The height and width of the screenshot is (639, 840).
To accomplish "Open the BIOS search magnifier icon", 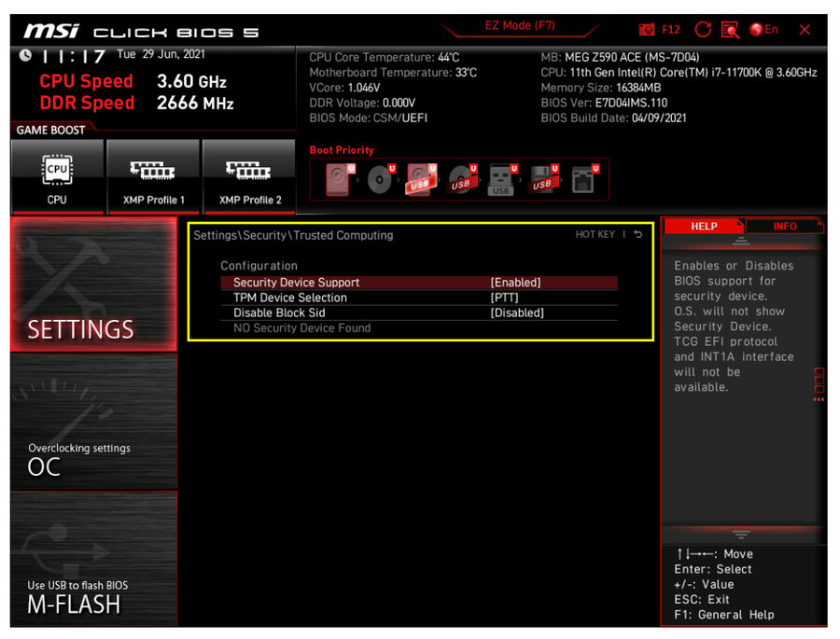I will coord(730,30).
